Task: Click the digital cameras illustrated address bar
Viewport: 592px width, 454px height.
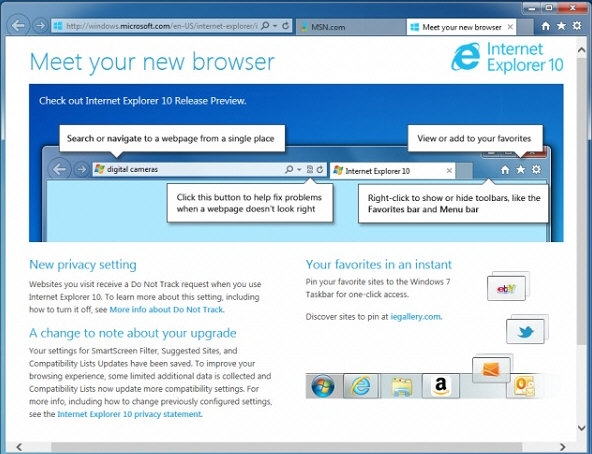Action: pos(210,169)
